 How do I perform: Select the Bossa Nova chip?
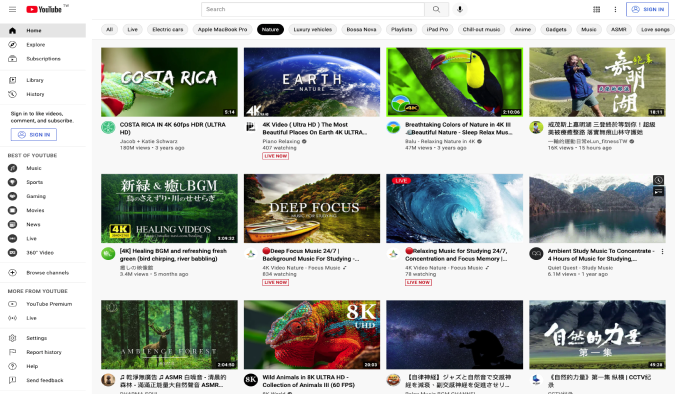[x=361, y=30]
